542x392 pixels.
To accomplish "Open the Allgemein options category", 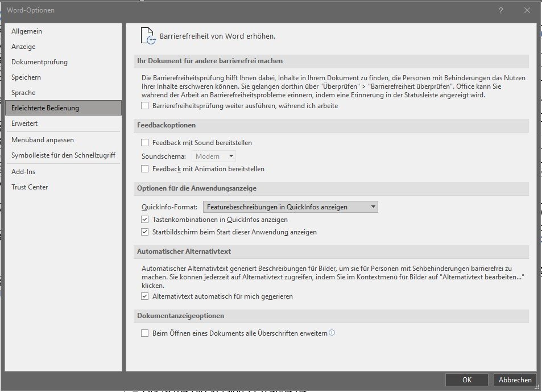I will point(63,31).
